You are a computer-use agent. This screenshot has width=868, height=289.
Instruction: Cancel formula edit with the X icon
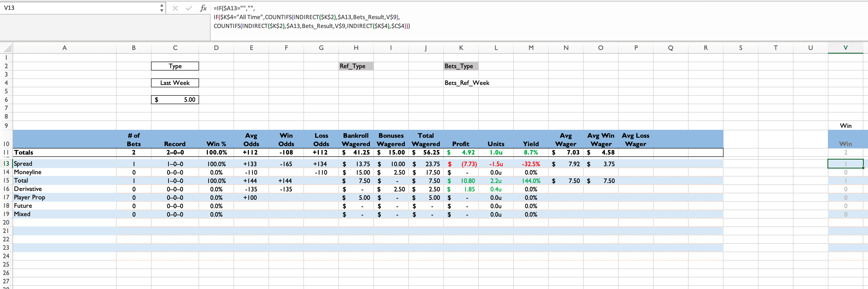(175, 8)
